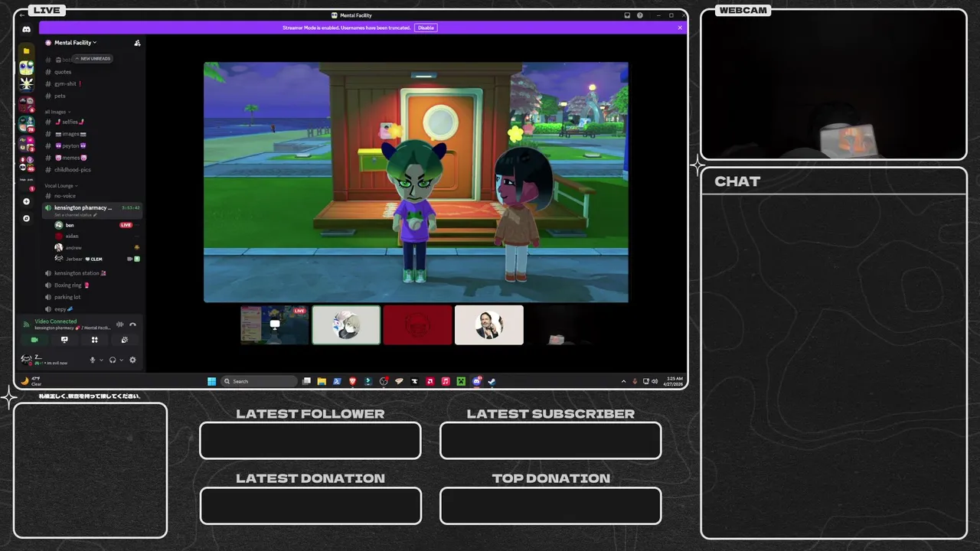980x551 pixels.
Task: Click the weather widget showing Clear
Action: coord(31,380)
